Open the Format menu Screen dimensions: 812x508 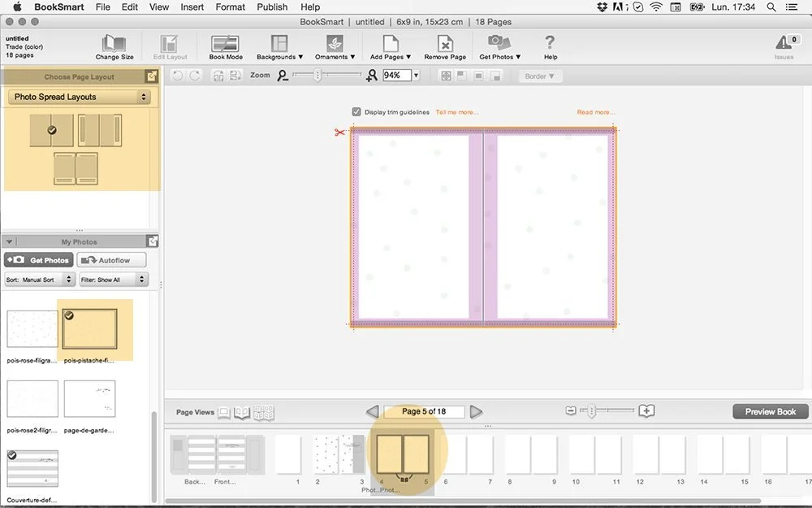[231, 7]
